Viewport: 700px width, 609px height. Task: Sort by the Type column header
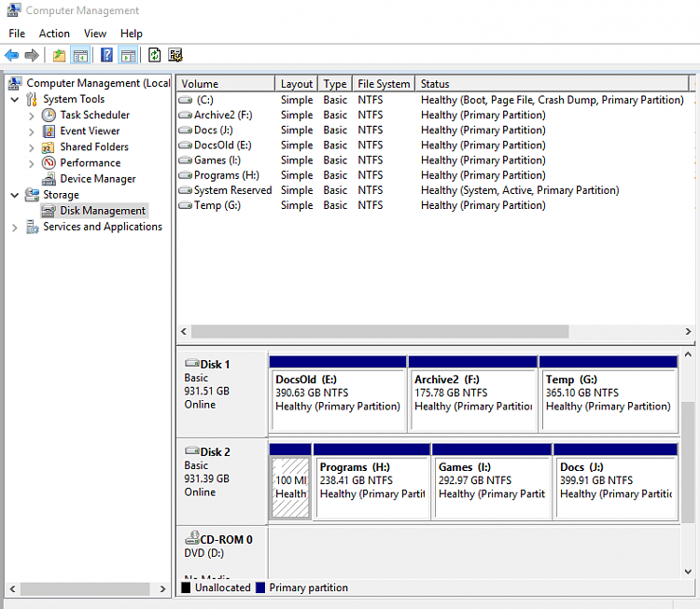click(335, 84)
